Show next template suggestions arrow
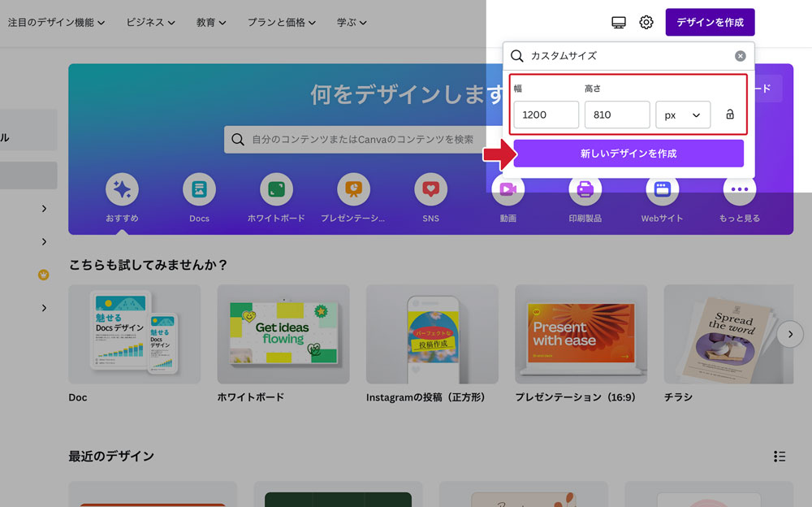This screenshot has width=812, height=507. (x=790, y=335)
